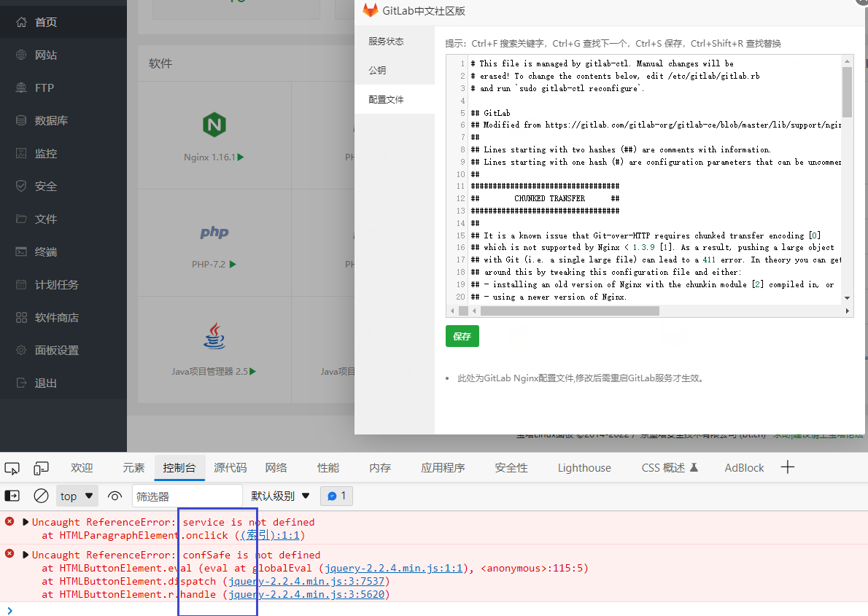868x616 pixels.
Task: Switch to the 欢迎 DevTools tab
Action: click(x=82, y=468)
